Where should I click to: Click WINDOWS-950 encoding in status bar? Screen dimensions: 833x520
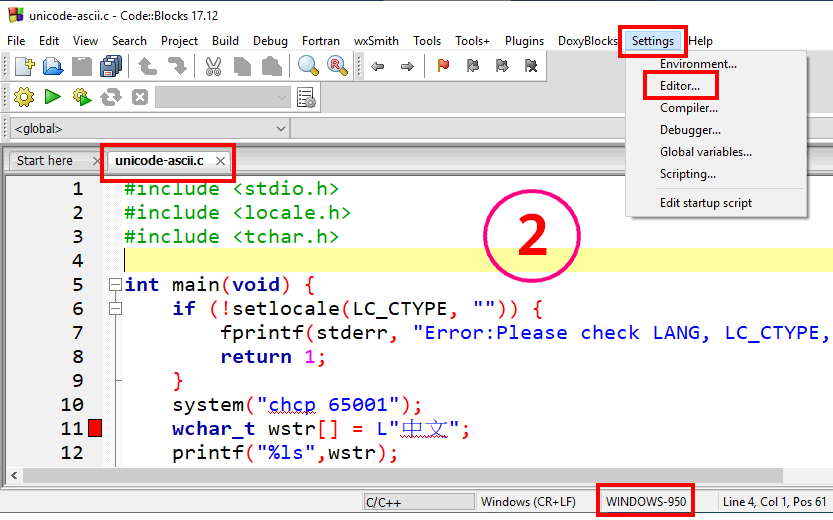pyautogui.click(x=646, y=501)
